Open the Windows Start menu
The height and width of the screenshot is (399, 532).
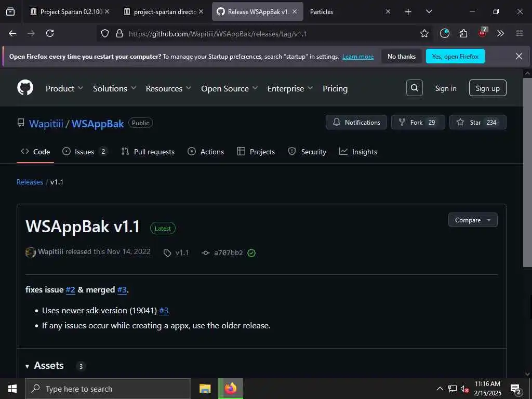point(12,389)
